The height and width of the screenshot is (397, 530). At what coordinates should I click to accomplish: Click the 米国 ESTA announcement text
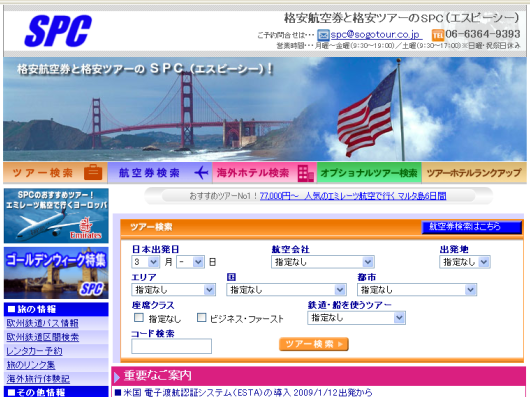(x=247, y=392)
